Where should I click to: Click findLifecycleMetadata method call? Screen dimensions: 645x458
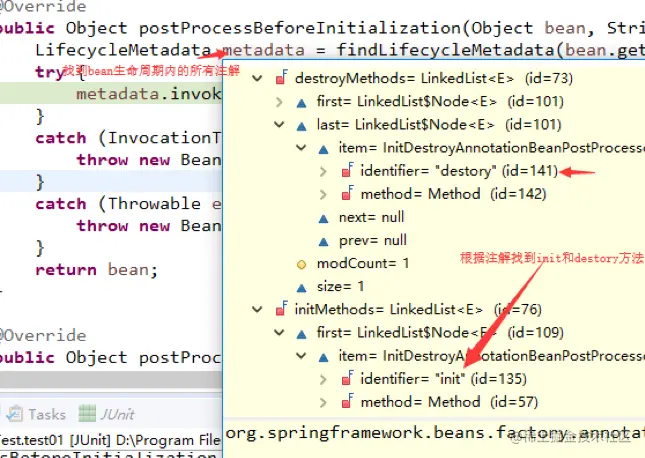[x=445, y=50]
